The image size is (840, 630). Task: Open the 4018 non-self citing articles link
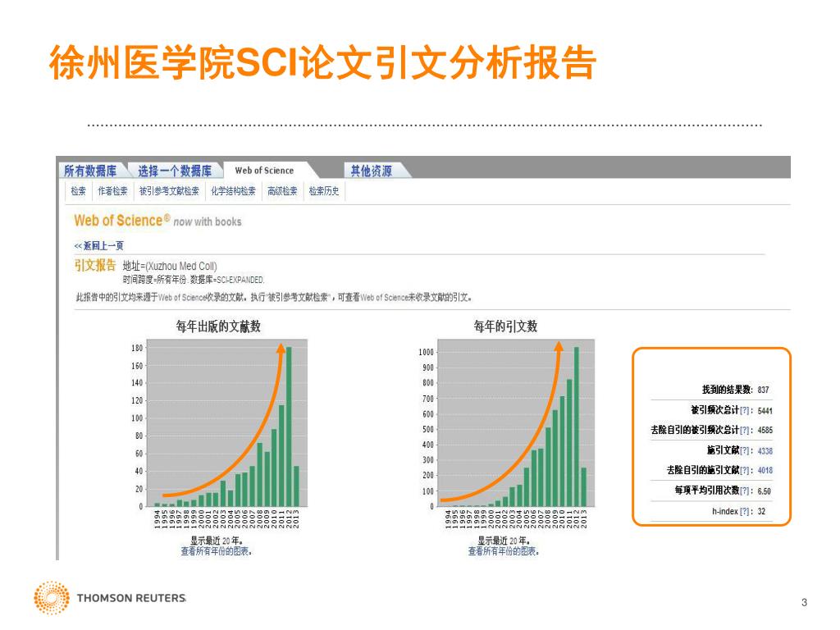[765, 470]
